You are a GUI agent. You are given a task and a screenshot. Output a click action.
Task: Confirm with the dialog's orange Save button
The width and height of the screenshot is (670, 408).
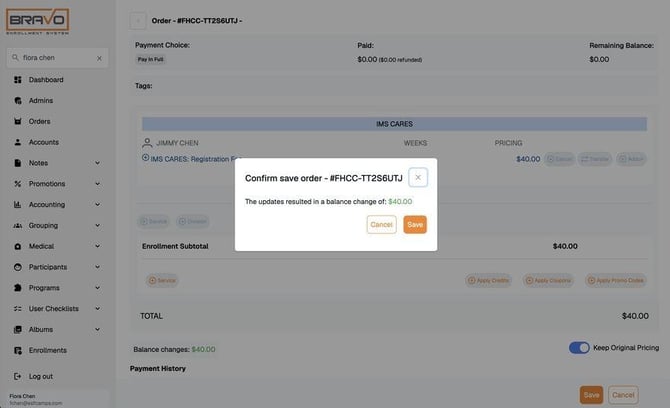(415, 225)
